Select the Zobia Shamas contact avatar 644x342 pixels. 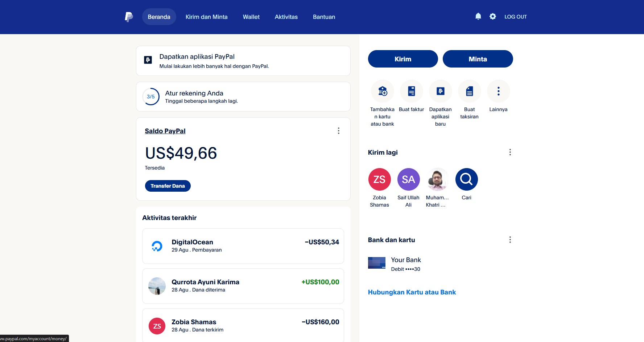pos(379,179)
